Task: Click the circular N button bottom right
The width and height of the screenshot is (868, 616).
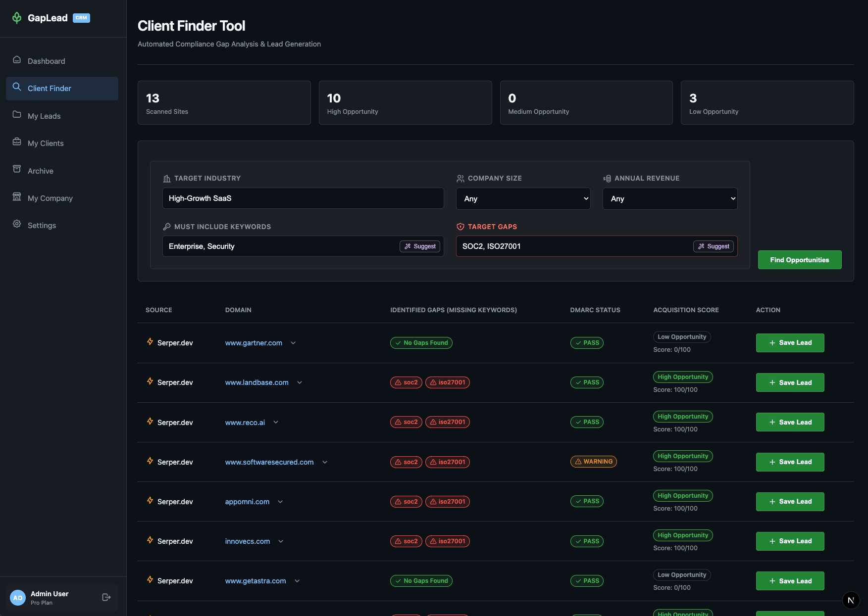Action: [851, 600]
